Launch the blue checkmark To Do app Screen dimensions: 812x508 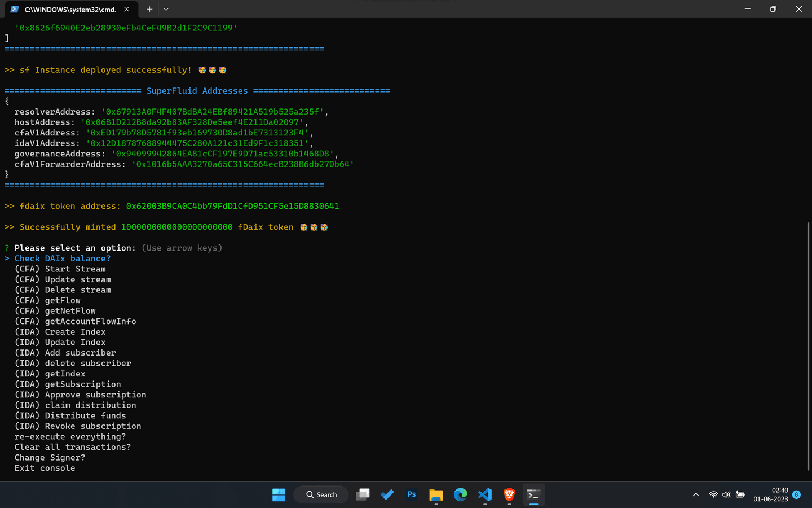click(x=387, y=495)
